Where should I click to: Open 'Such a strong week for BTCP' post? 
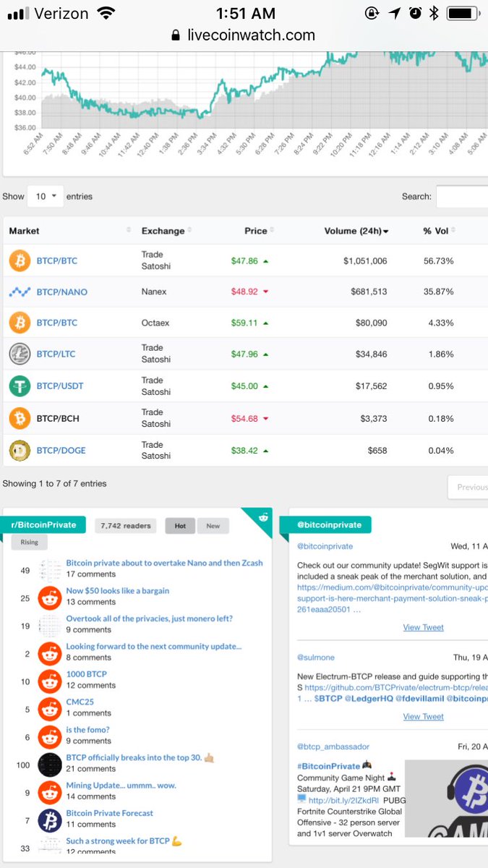[124, 841]
